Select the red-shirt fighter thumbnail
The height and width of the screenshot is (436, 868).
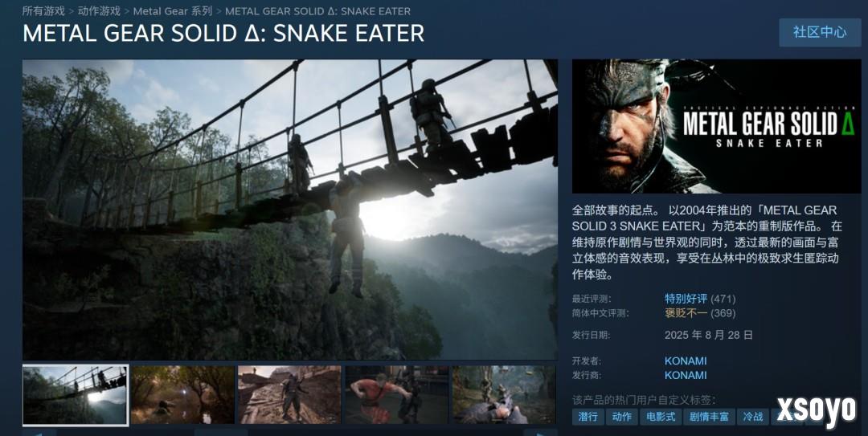(397, 395)
